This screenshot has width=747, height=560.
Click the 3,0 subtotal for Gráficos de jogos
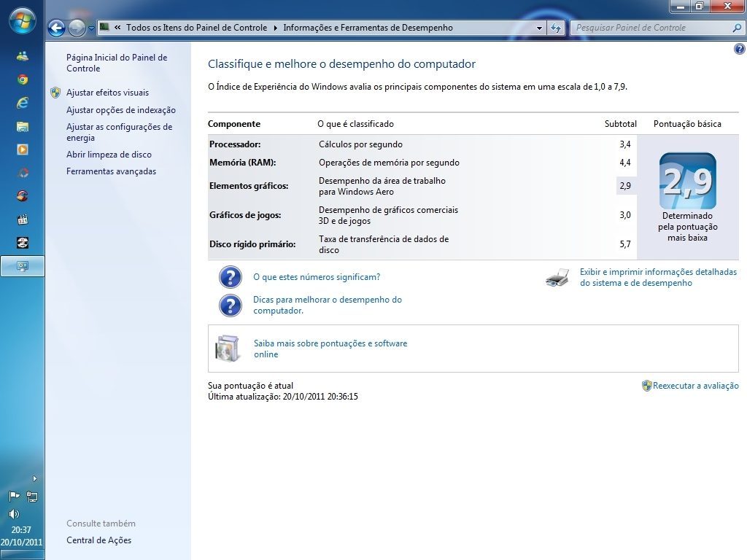tap(625, 215)
